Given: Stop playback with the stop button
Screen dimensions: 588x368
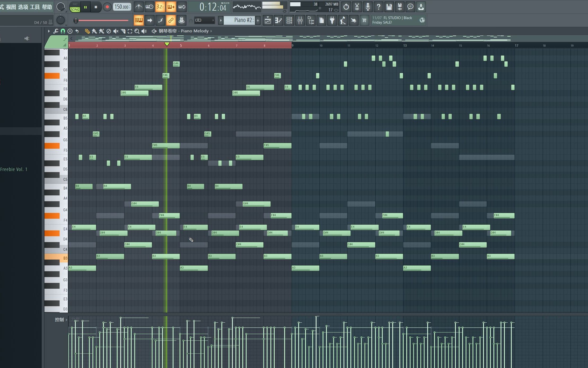Looking at the screenshot, I should coord(96,7).
